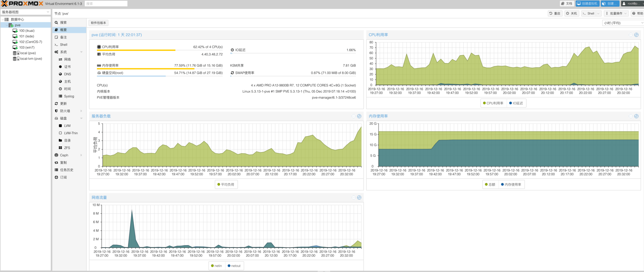
Task: Toggle 总额 series in memory chart legend
Action: click(x=490, y=185)
